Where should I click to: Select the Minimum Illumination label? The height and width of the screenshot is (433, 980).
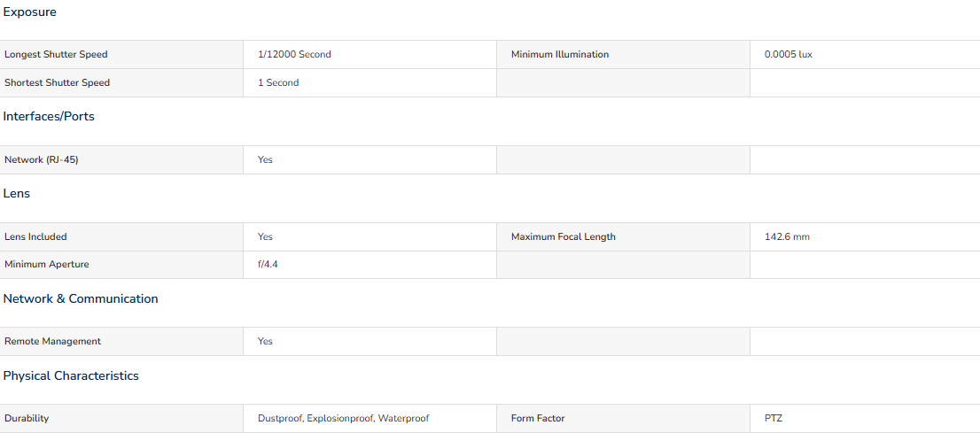559,54
